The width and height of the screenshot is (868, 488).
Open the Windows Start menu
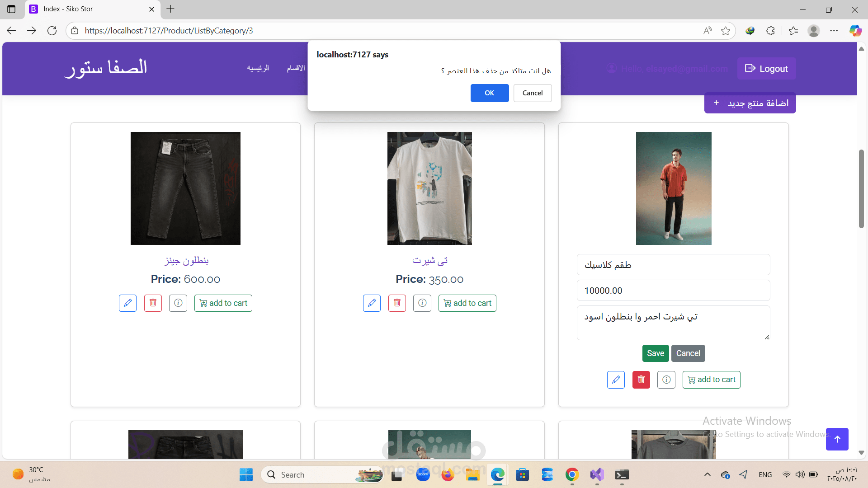tap(246, 475)
